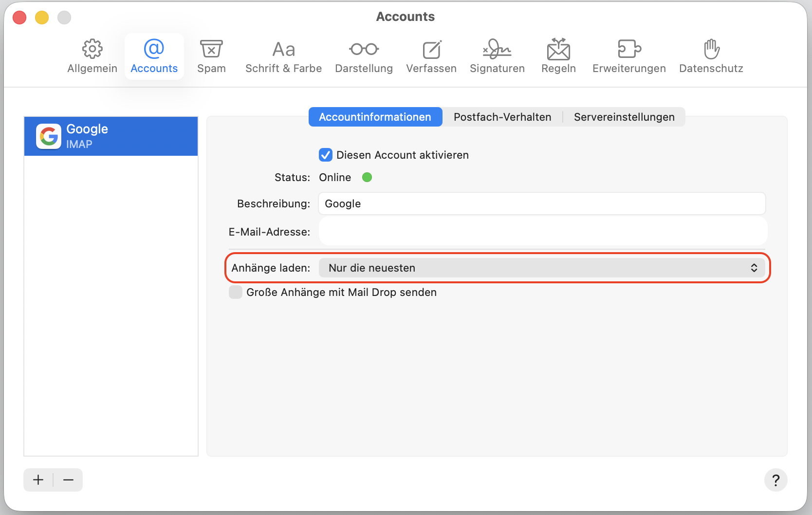Add a new account with plus button
Image resolution: width=812 pixels, height=515 pixels.
click(38, 480)
